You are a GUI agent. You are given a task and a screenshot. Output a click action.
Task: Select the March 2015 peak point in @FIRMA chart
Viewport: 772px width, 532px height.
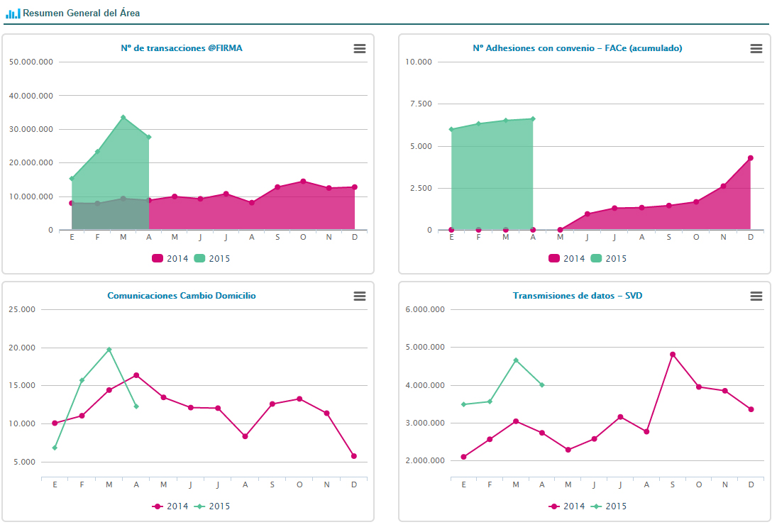123,118
